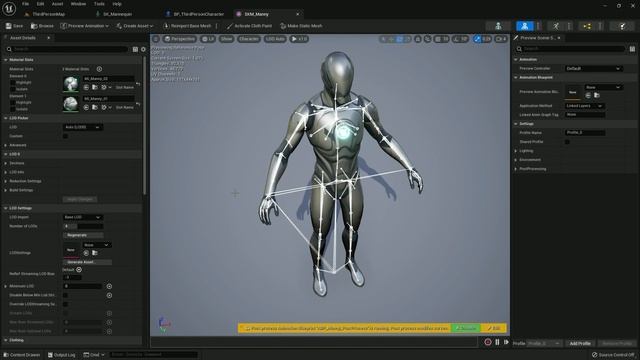
Task: Open the Tools menu
Action: pyautogui.click(x=99, y=4)
